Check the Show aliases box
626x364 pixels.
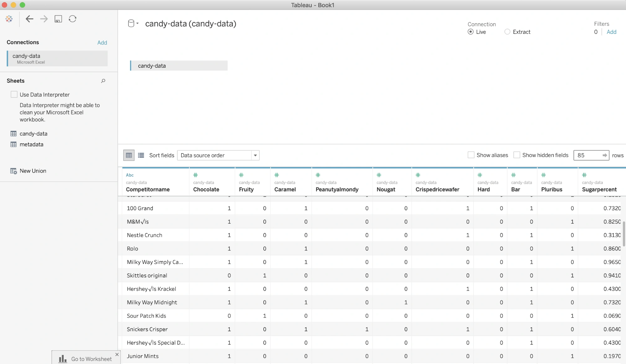[471, 155]
